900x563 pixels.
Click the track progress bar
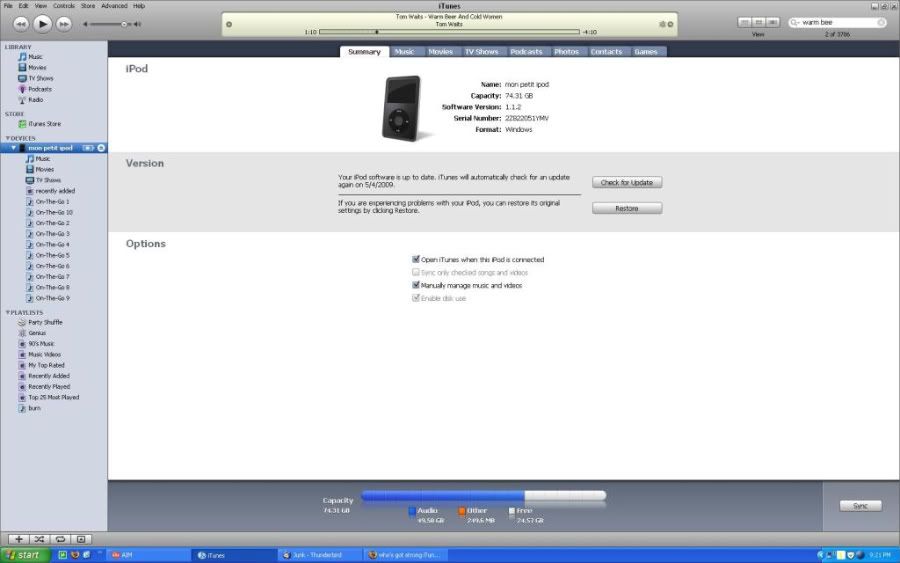449,32
